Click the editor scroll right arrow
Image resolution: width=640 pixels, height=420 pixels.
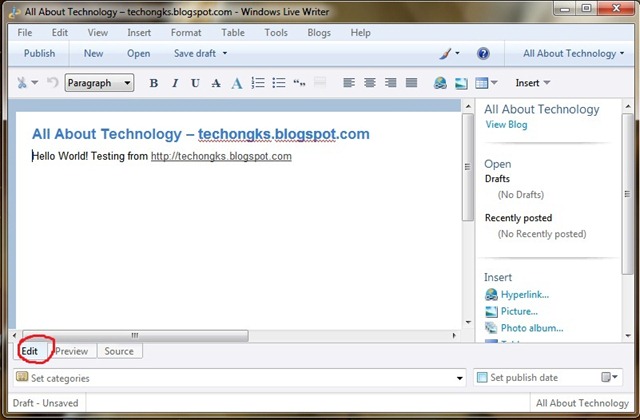click(454, 336)
